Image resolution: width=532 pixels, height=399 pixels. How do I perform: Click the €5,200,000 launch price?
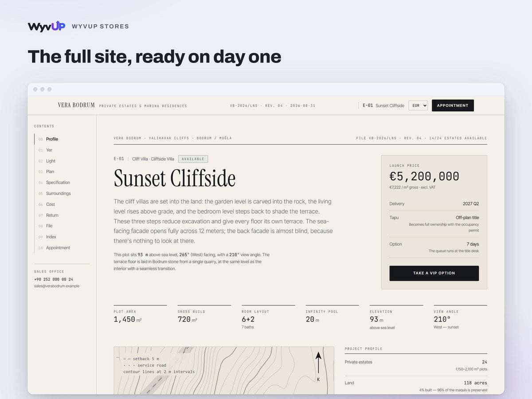click(x=424, y=176)
